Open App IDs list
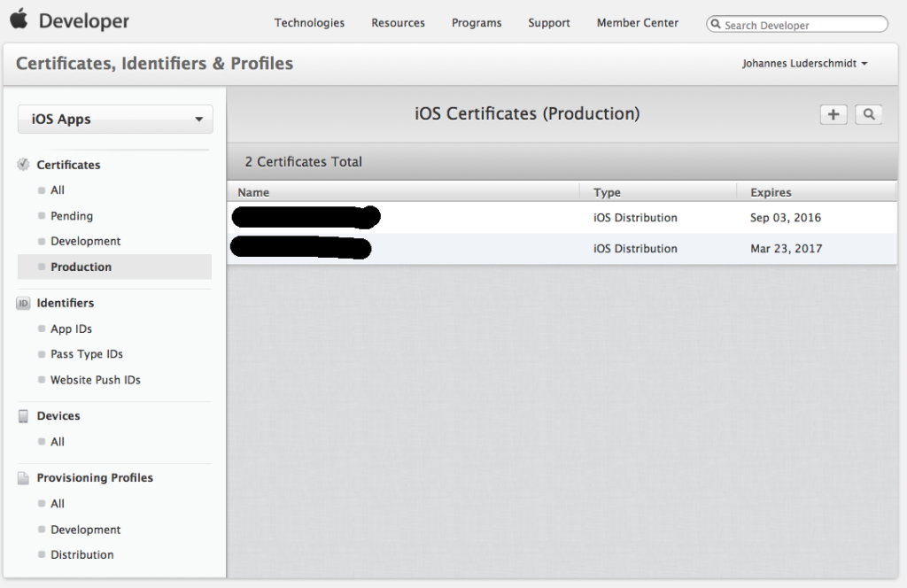The width and height of the screenshot is (907, 588). [71, 329]
